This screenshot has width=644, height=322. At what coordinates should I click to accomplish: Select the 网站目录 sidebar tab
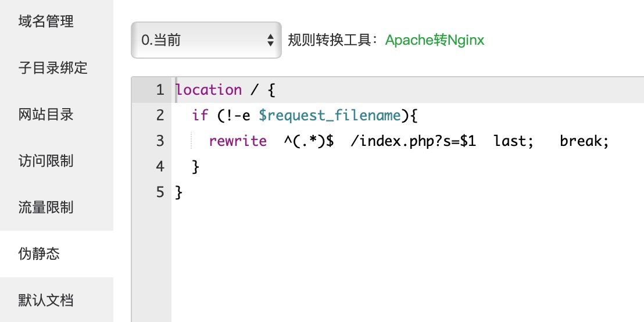46,115
